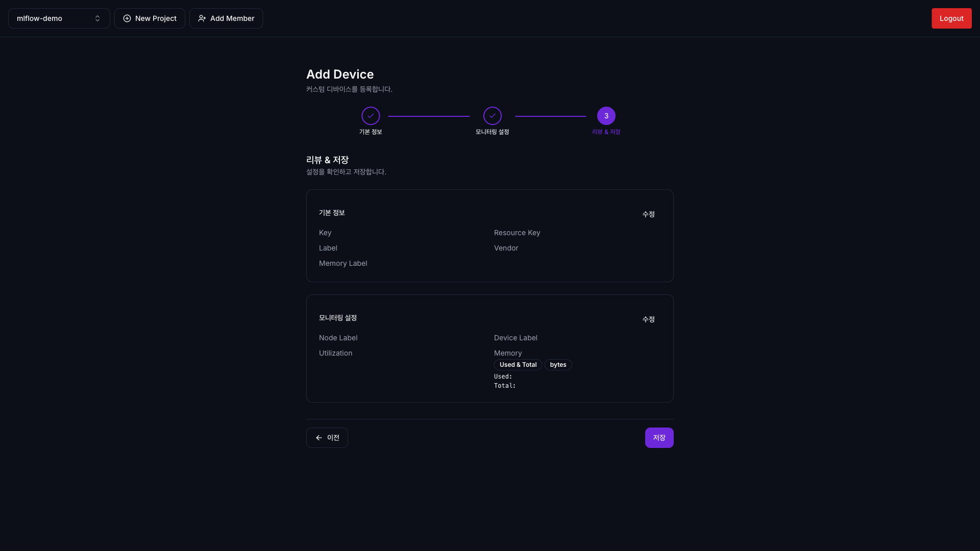Screen dimensions: 980x551
Task: Click the red Logout button
Action: click(951, 18)
